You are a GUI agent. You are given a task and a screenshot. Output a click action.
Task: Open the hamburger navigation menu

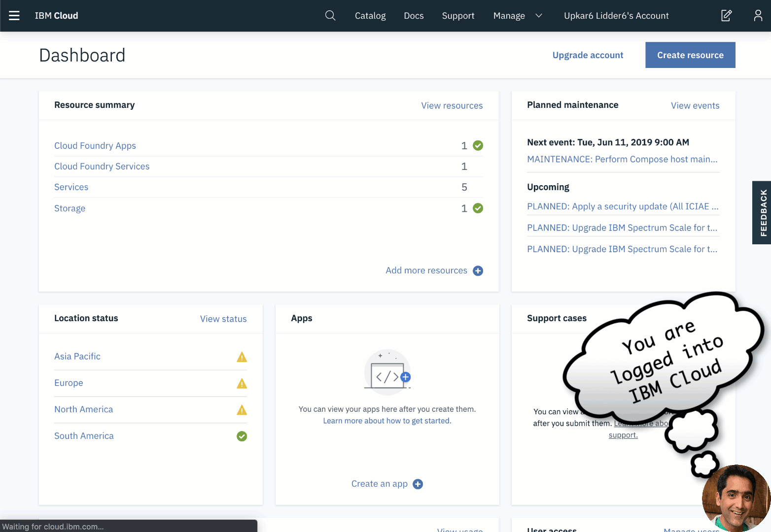pos(14,16)
